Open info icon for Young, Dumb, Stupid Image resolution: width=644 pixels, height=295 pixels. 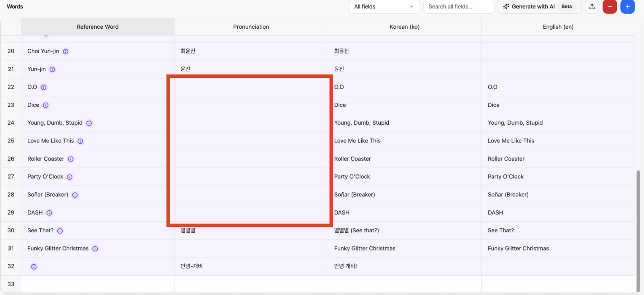point(89,123)
